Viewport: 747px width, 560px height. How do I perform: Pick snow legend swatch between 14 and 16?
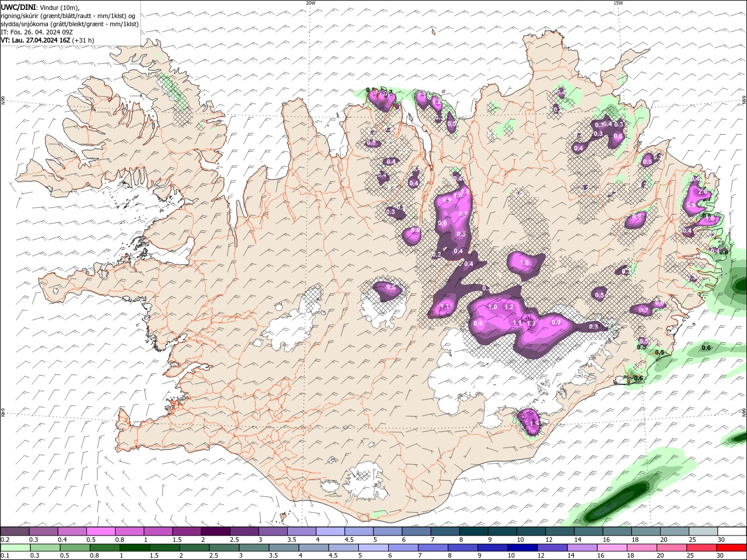[588, 531]
